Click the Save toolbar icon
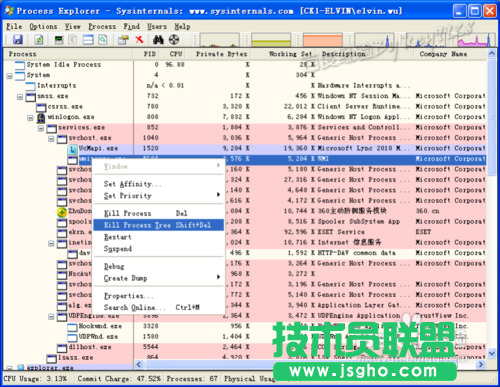This screenshot has width=500, height=387. click(18, 40)
